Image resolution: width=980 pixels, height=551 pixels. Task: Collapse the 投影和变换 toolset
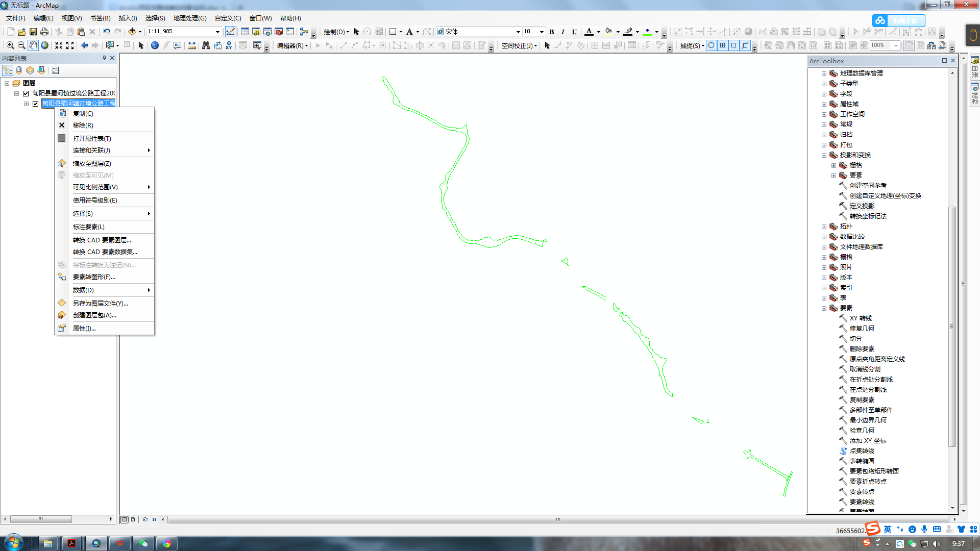click(x=824, y=155)
